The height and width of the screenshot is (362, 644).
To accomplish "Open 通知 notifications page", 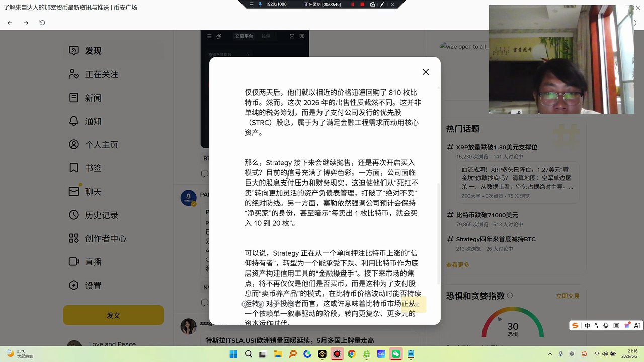I will pos(93,121).
